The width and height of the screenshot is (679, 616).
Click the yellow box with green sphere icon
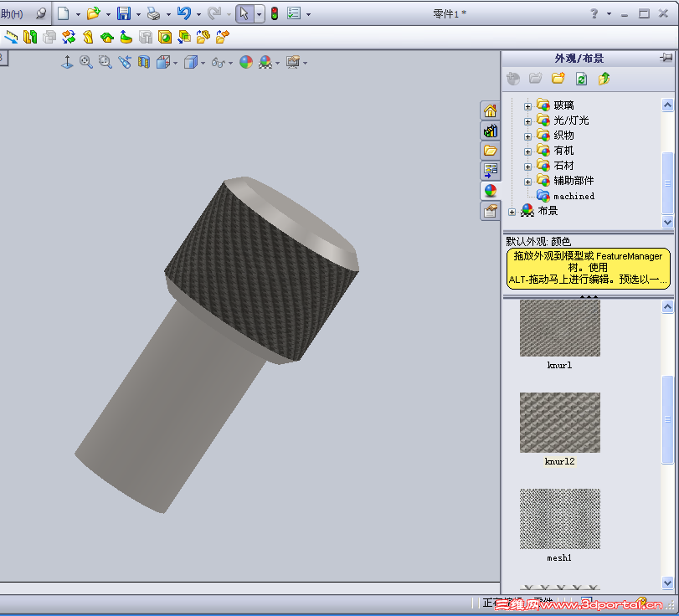pyautogui.click(x=165, y=37)
